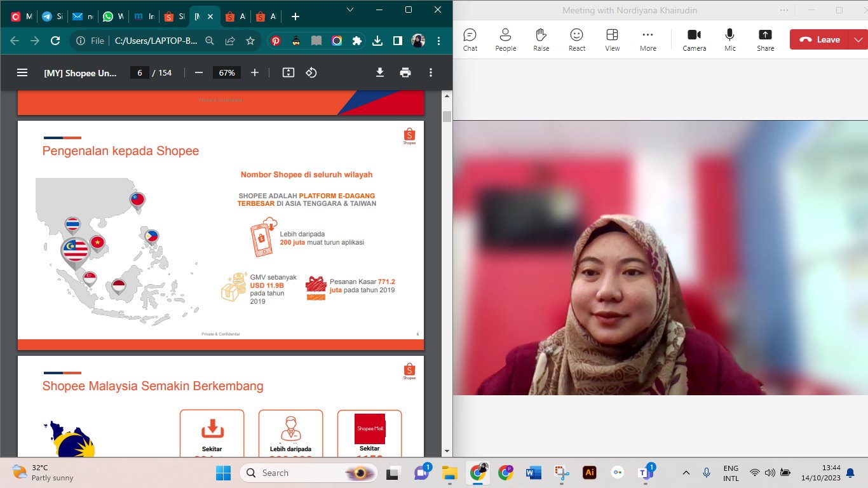
Task: Toggle fit to page in PDF toolbar
Action: [288, 72]
